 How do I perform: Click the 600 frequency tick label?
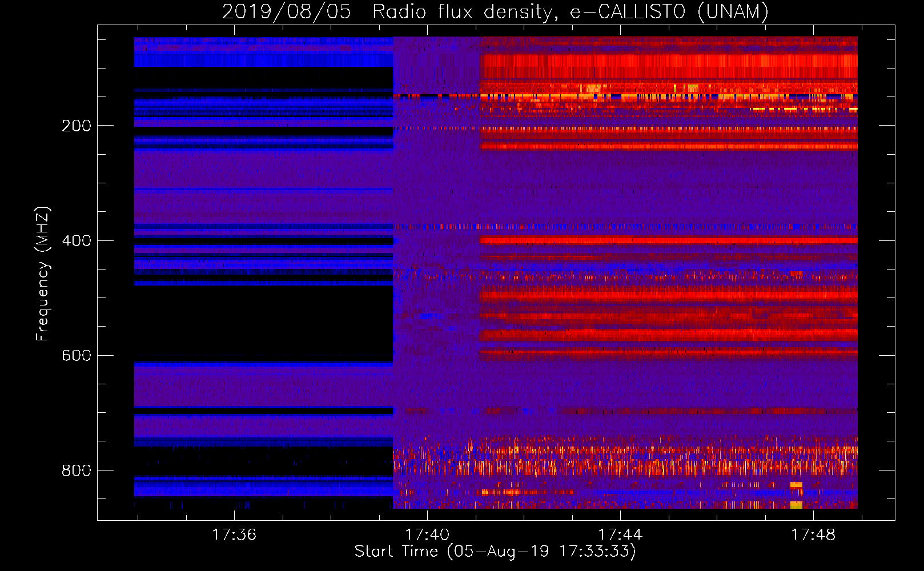(77, 355)
